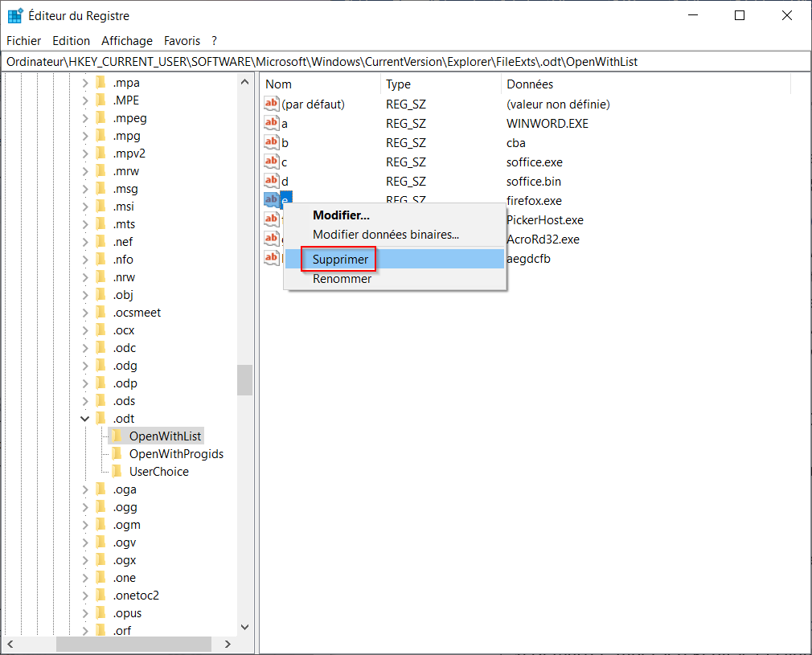The height and width of the screenshot is (655, 812).
Task: Click the folder icon of .nfo key
Action: tap(101, 260)
